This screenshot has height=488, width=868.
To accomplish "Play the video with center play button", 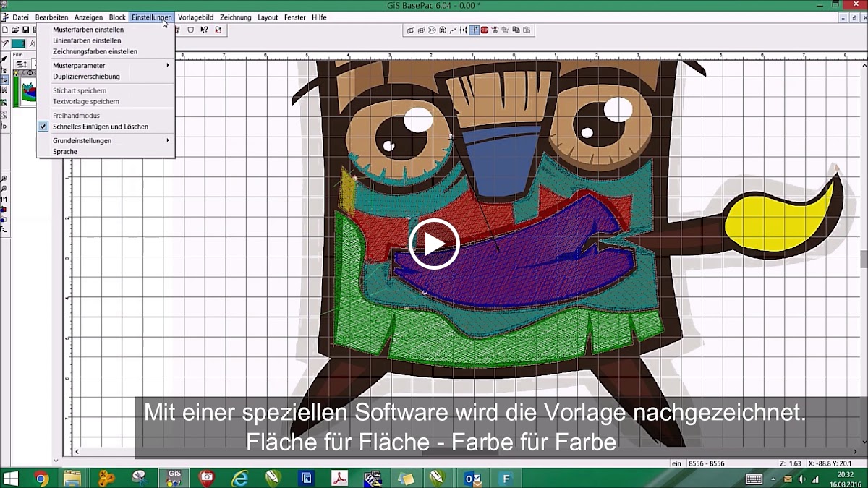I will [x=434, y=244].
